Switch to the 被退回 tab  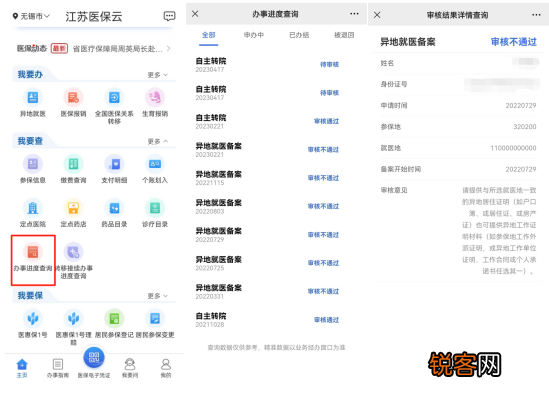[x=344, y=35]
